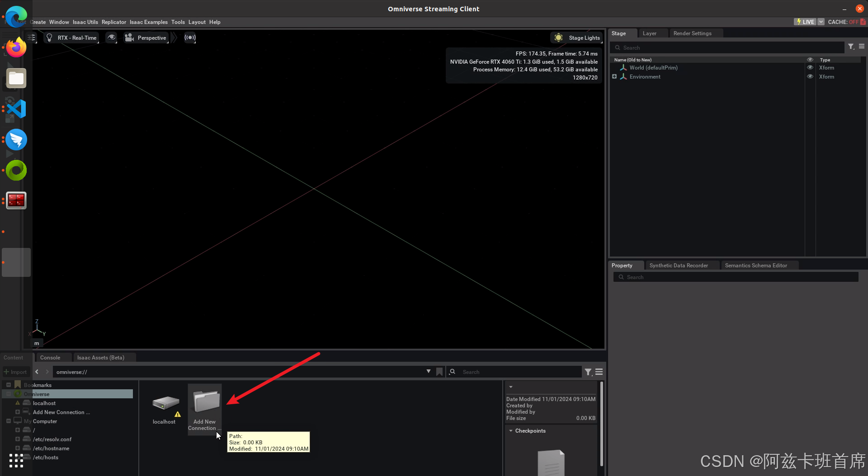Open the LIVE dropdown arrow
Screen dimensions: 868x476
[x=821, y=22]
